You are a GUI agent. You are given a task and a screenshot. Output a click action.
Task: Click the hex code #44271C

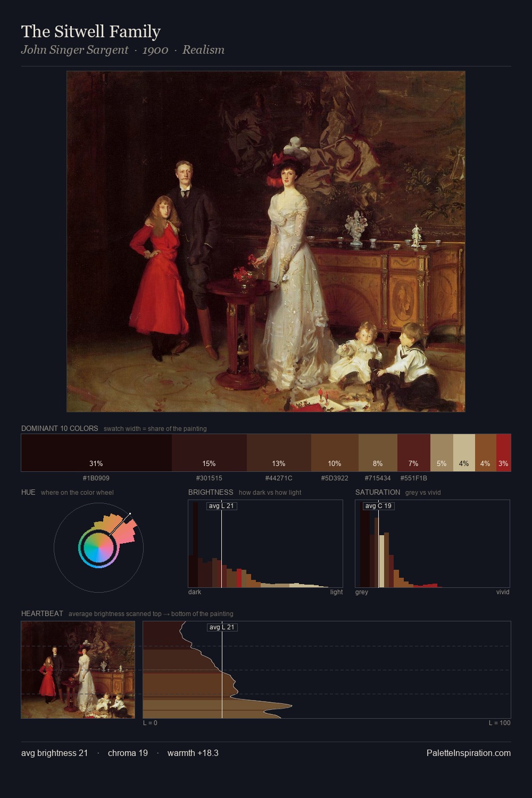pyautogui.click(x=279, y=478)
